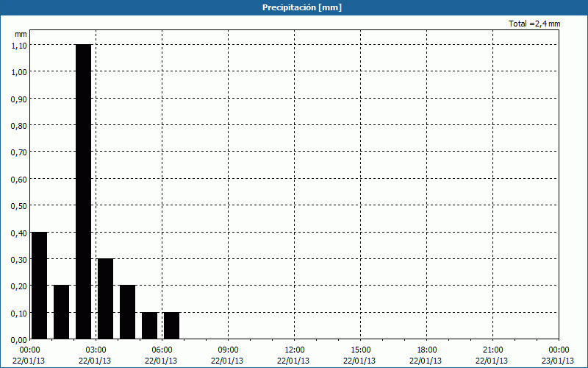Image resolution: width=588 pixels, height=368 pixels.
Task: Select the tallest 1,10 mm precipitation bar
Action: [x=83, y=191]
